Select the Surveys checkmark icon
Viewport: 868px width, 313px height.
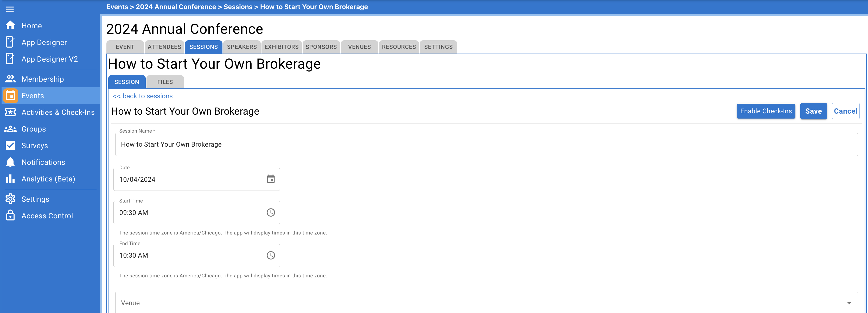(10, 145)
